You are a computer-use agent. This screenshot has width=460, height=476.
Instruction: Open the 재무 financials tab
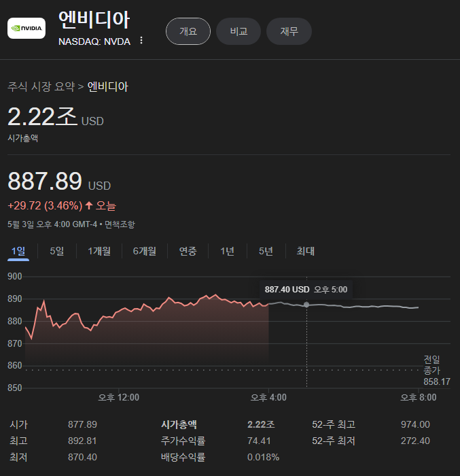click(289, 31)
